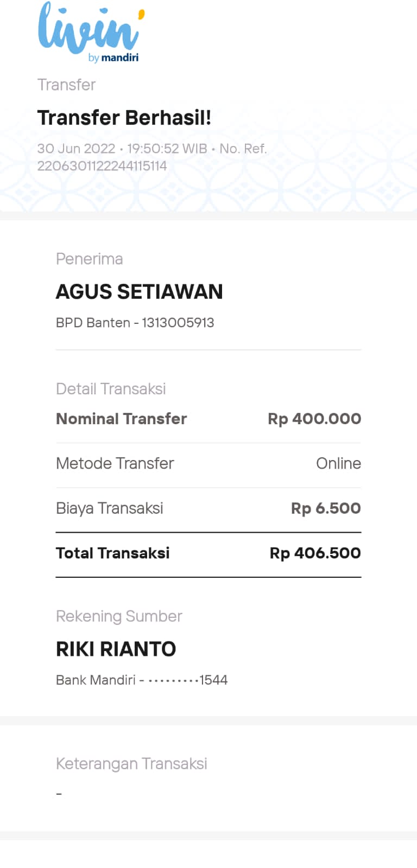417x868 pixels.
Task: Click the 'Transfer Berhasil!' heading
Action: pyautogui.click(x=124, y=118)
